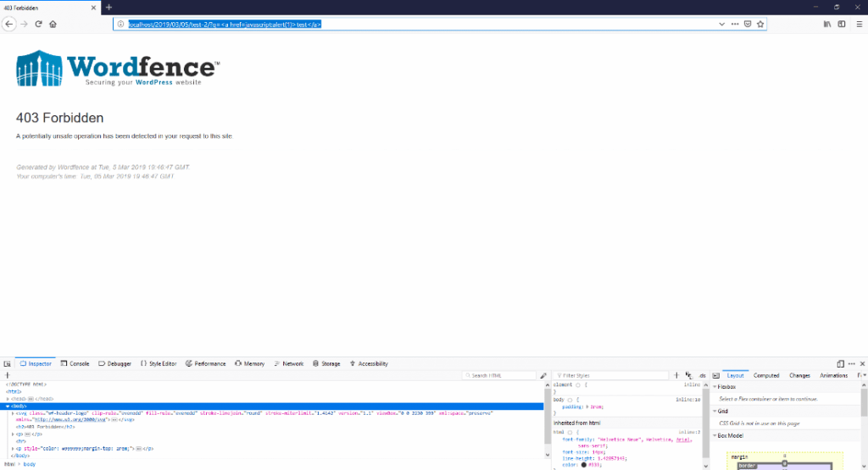Click the Filter Styles field
This screenshot has height=470, width=868.
(x=611, y=375)
